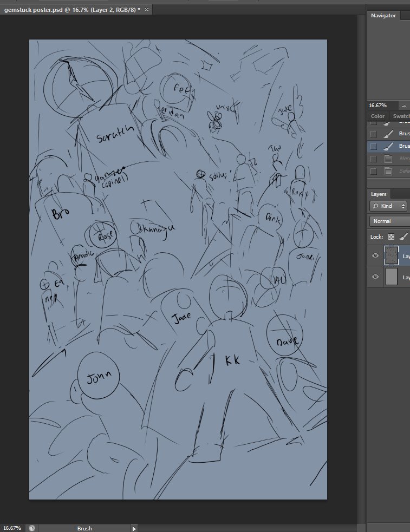
Task: Switch to the Color panel tab
Action: pyautogui.click(x=378, y=116)
